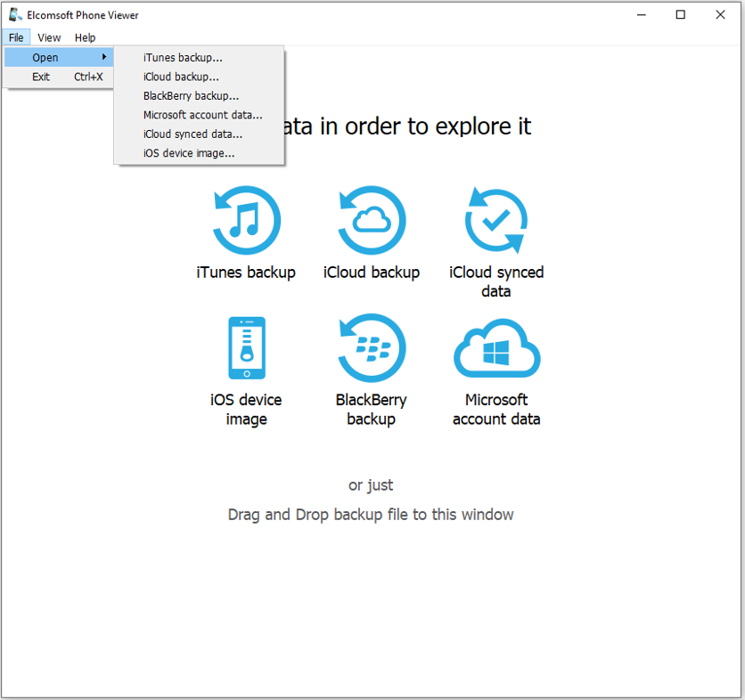This screenshot has height=700, width=745.
Task: Open an iOS device image via its icon
Action: coord(247,348)
